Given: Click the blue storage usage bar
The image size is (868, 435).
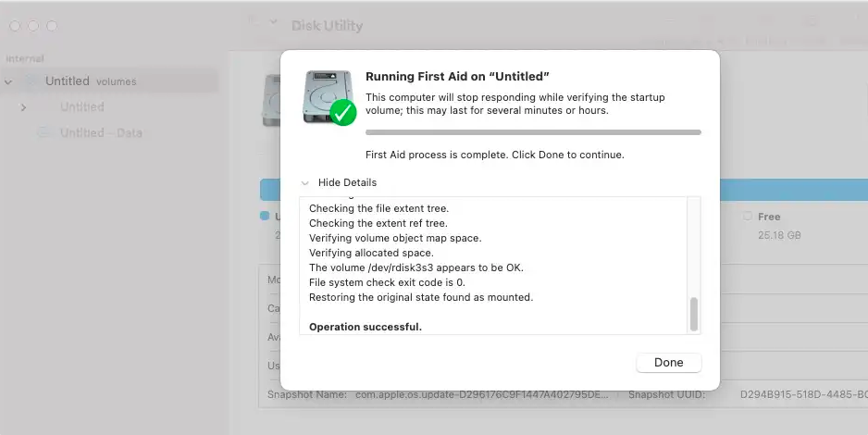Looking at the screenshot, I should click(x=270, y=190).
